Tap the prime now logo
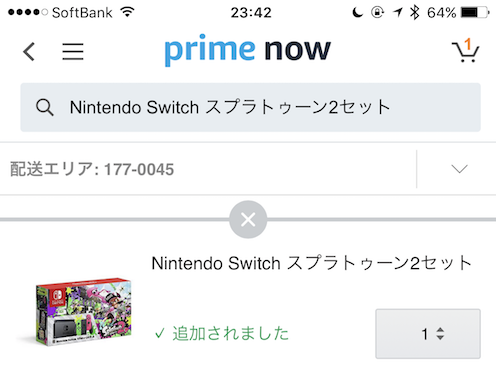The image size is (496, 373). point(248,50)
